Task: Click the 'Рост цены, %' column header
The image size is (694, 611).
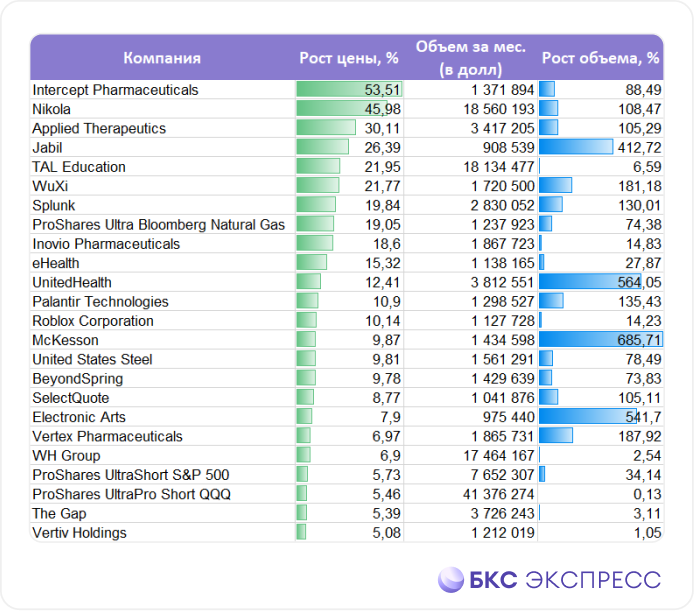Action: 349,58
